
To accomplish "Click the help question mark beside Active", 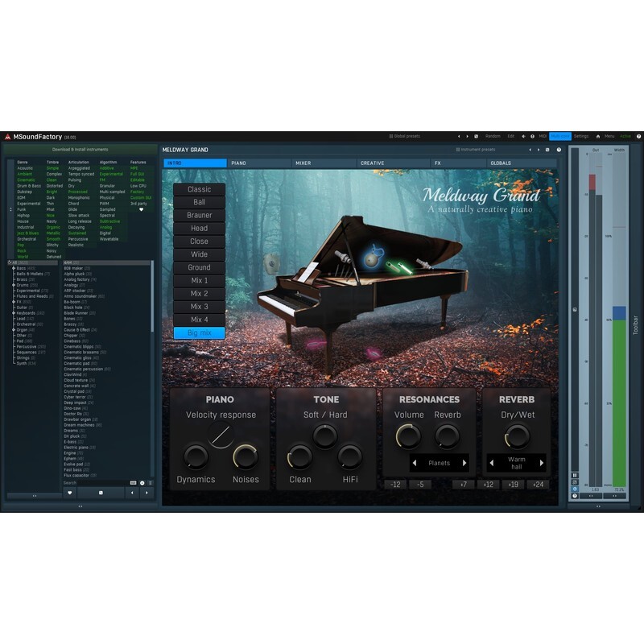I will (638, 136).
